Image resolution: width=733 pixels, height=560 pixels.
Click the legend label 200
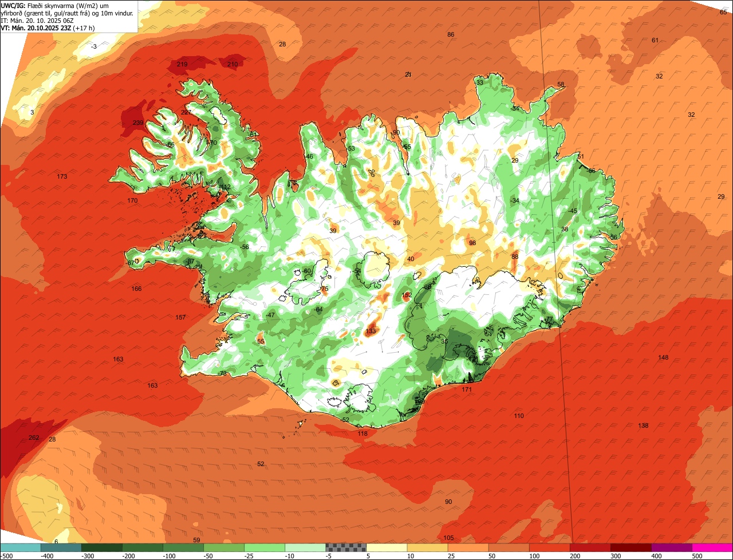575,555
